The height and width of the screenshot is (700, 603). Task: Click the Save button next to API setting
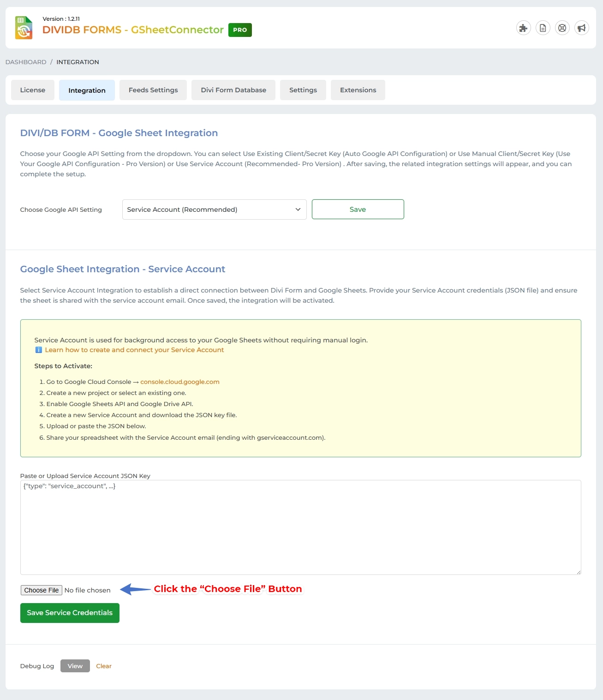358,209
